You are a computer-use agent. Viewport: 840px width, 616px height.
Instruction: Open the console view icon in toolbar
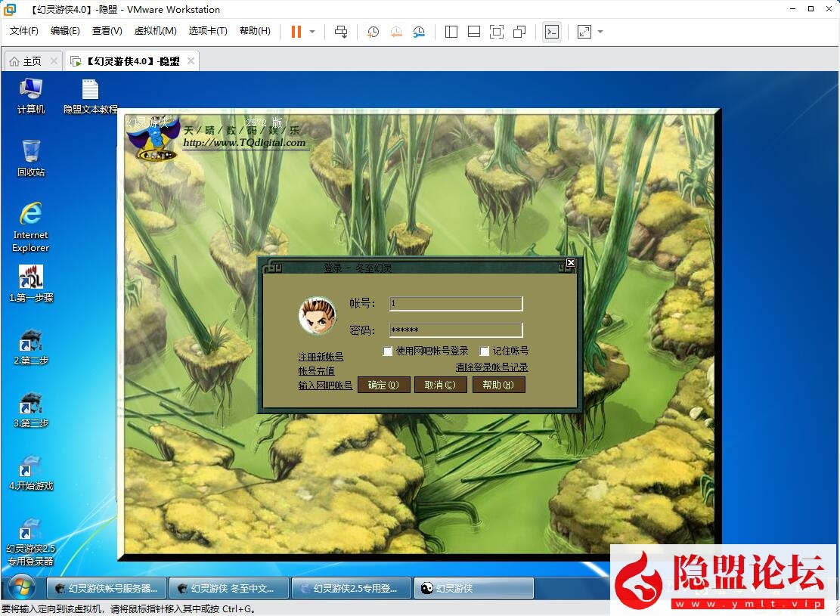552,32
